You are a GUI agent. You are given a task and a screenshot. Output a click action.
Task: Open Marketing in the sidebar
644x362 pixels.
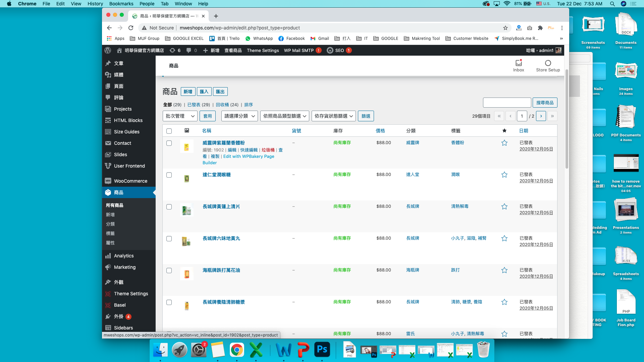[x=129, y=267]
